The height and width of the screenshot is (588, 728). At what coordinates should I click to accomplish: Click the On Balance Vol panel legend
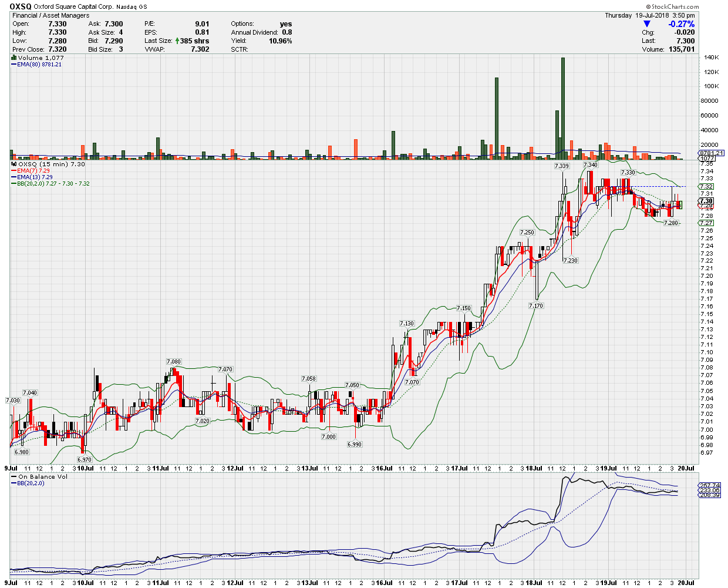point(39,477)
